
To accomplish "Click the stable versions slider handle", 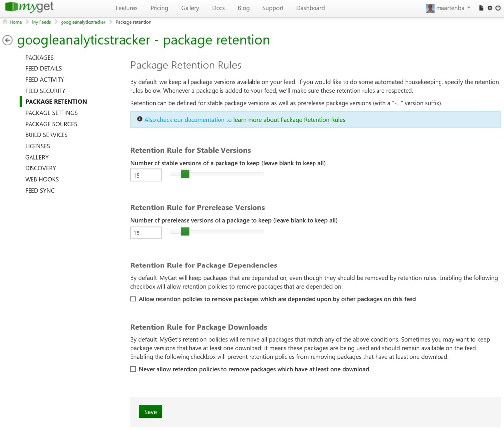I will (185, 174).
